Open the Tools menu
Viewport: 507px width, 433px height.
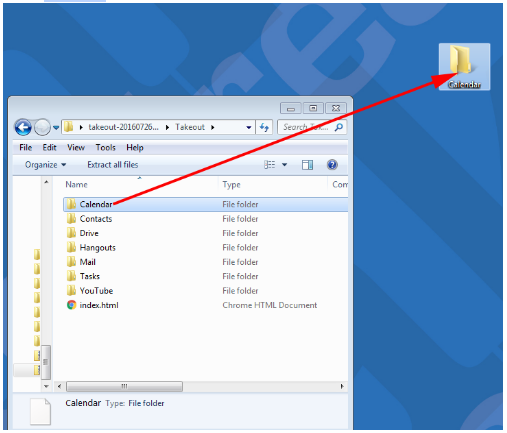tap(105, 147)
